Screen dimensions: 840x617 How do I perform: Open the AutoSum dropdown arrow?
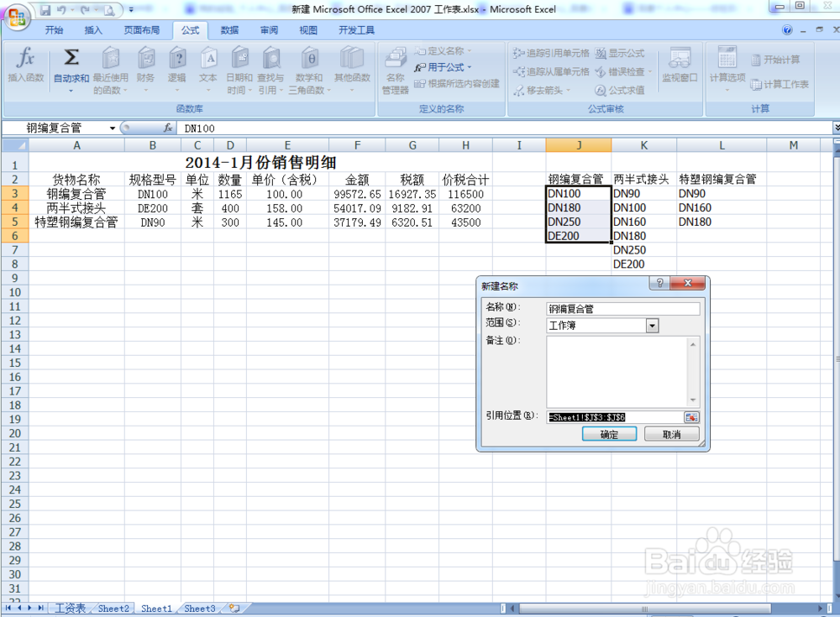pyautogui.click(x=71, y=91)
